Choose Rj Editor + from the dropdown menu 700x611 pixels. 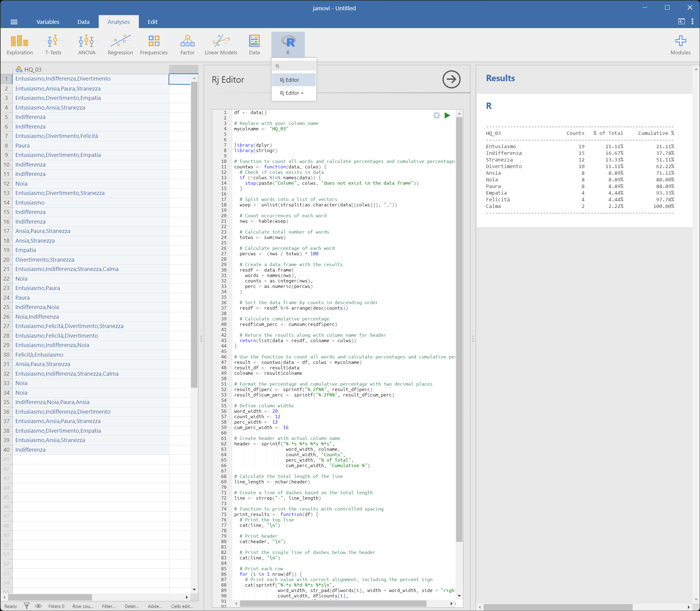tap(294, 93)
